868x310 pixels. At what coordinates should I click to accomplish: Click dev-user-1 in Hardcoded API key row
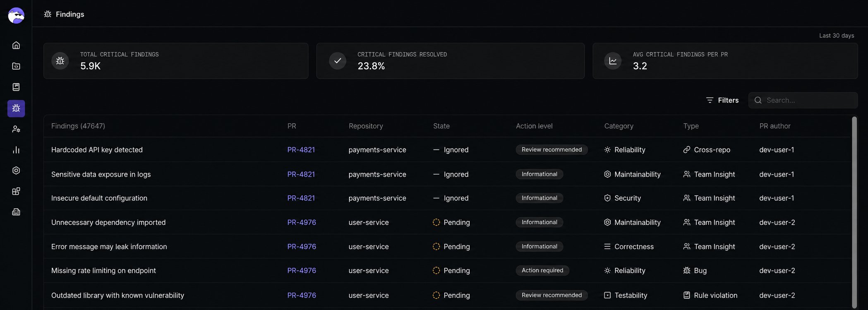[777, 150]
